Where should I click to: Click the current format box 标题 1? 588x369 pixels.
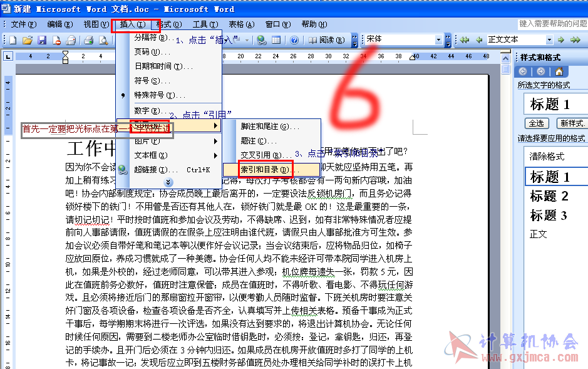click(x=556, y=104)
